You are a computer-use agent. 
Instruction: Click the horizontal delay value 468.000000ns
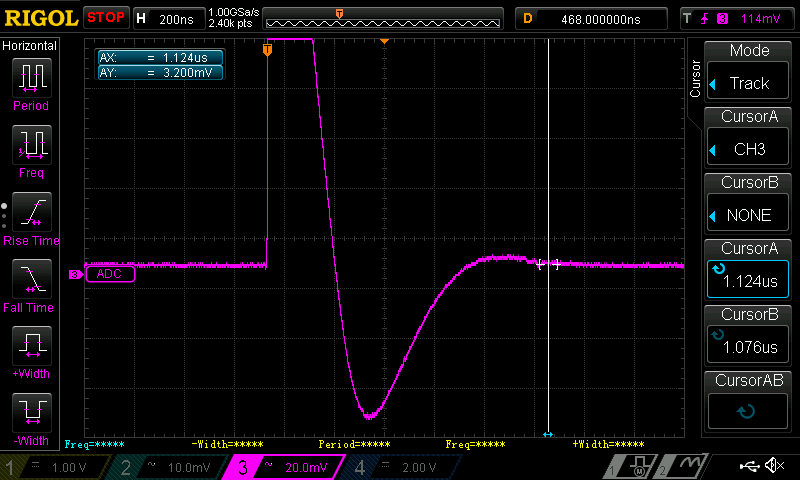pos(602,19)
